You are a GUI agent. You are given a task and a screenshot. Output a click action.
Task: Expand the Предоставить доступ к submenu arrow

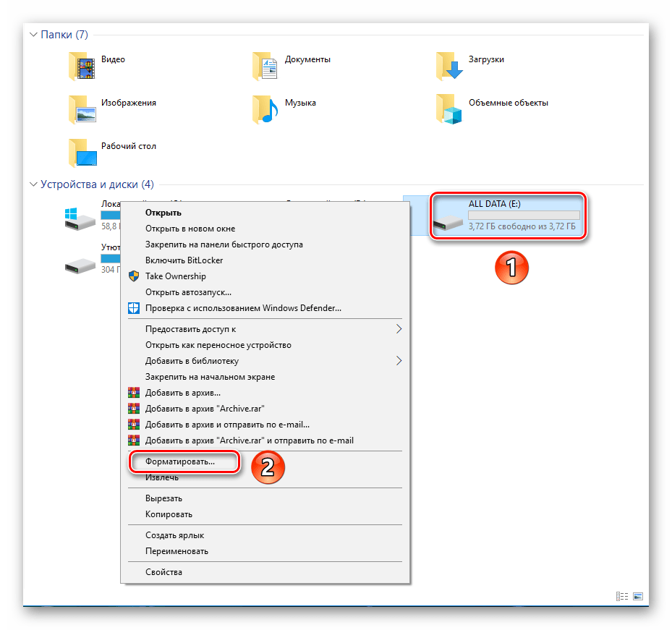click(x=399, y=329)
